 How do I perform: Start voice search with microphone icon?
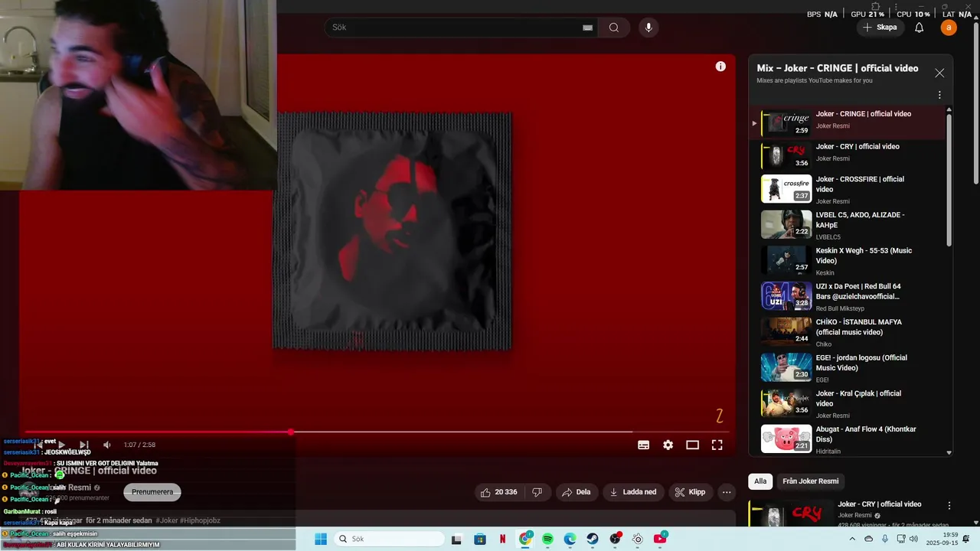coord(648,28)
